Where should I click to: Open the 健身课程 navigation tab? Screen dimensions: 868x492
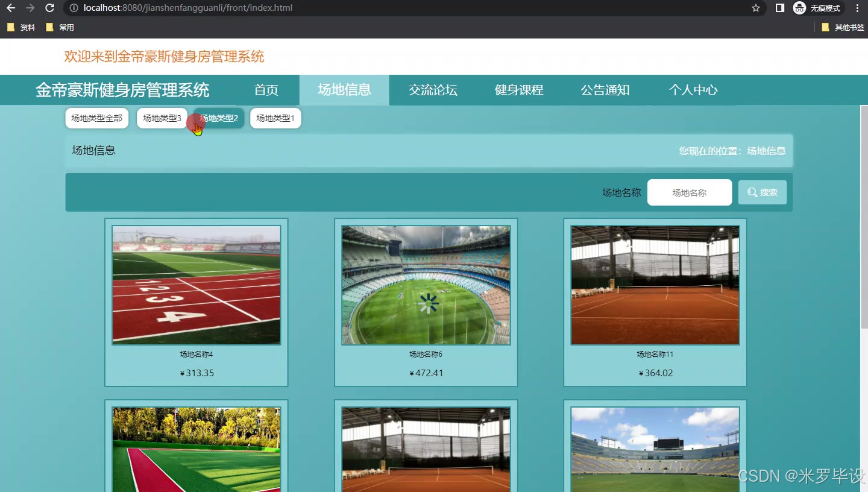tap(519, 90)
